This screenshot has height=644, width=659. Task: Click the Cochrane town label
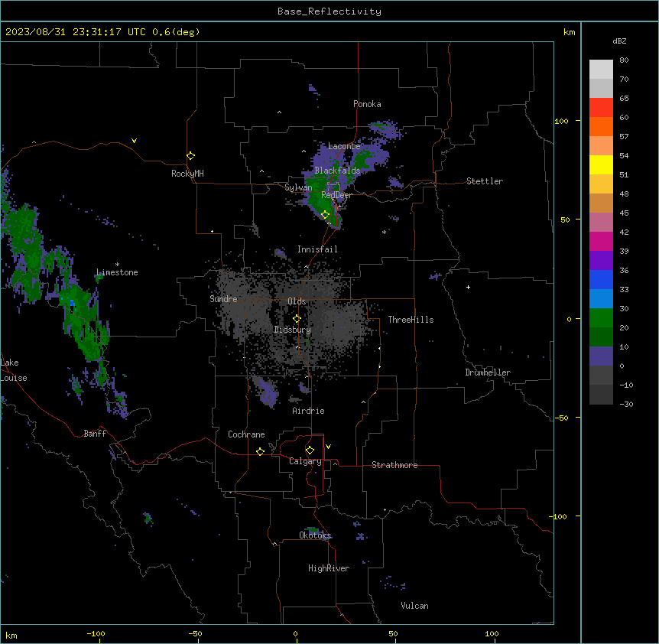pyautogui.click(x=246, y=434)
